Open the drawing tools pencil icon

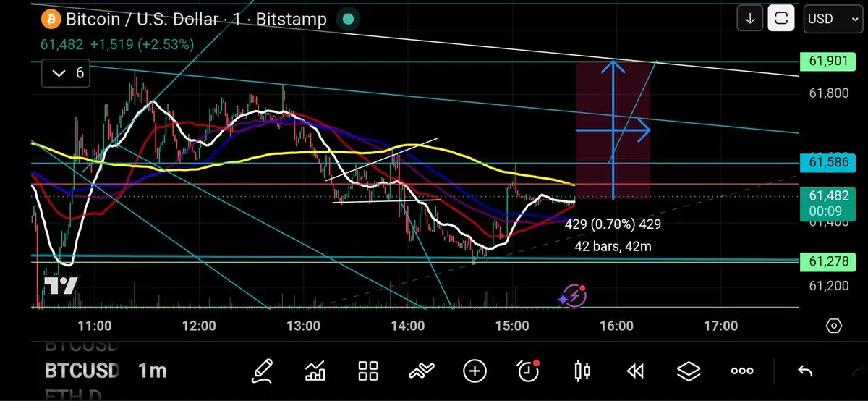263,371
